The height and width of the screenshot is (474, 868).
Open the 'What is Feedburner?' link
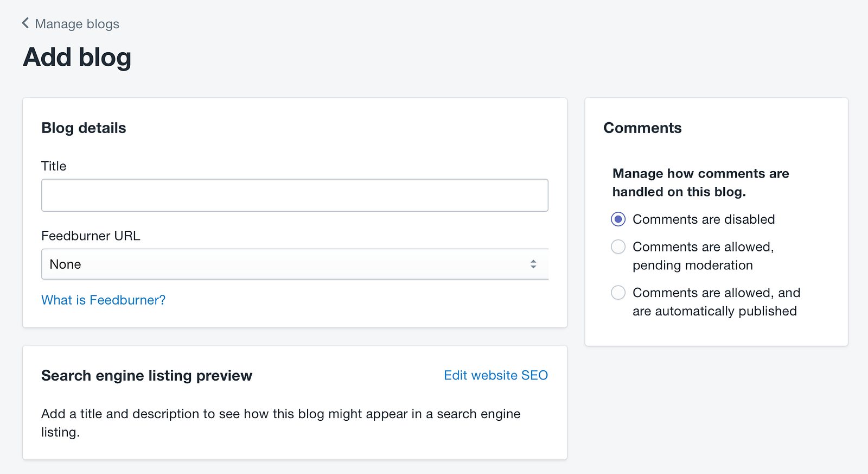click(x=103, y=300)
